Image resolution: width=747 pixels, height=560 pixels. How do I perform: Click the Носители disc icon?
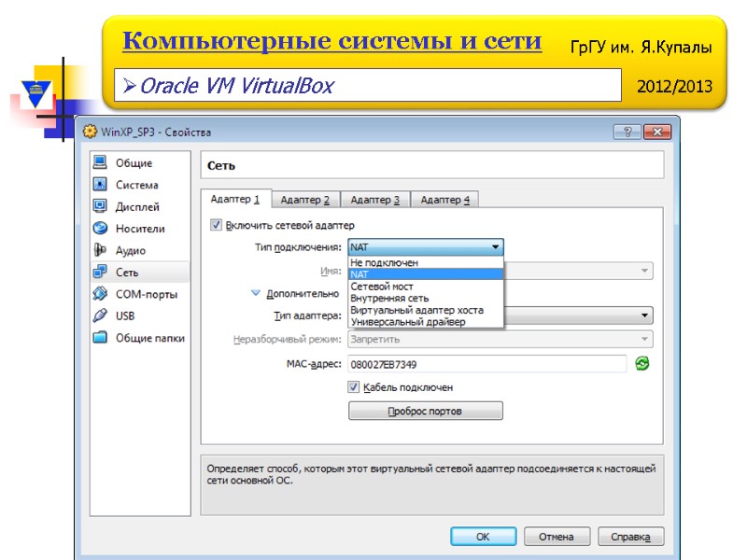(100, 228)
